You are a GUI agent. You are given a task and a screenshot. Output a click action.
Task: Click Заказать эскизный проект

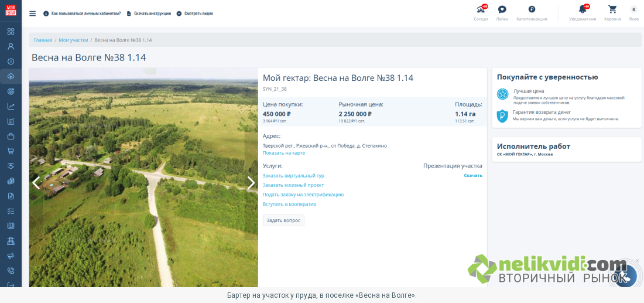point(293,185)
